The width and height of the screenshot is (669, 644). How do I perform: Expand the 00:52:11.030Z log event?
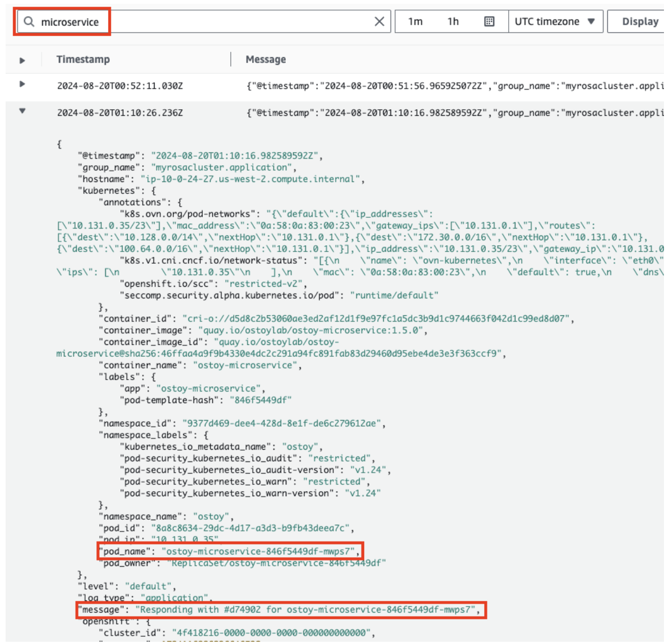click(22, 85)
